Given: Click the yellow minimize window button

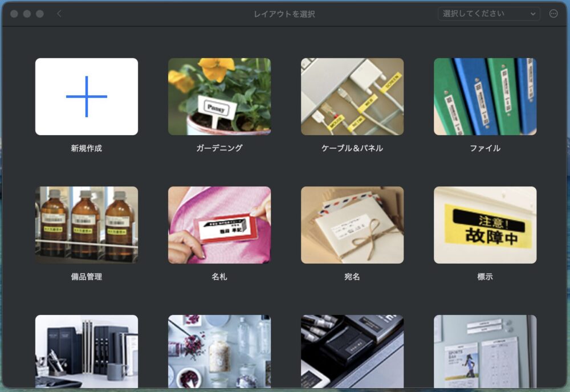Looking at the screenshot, I should 27,14.
